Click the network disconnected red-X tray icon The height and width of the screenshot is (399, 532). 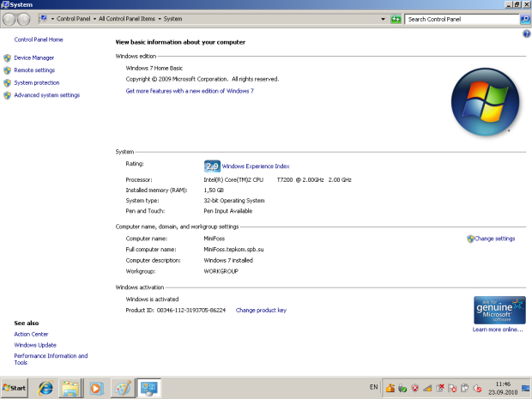[440, 388]
